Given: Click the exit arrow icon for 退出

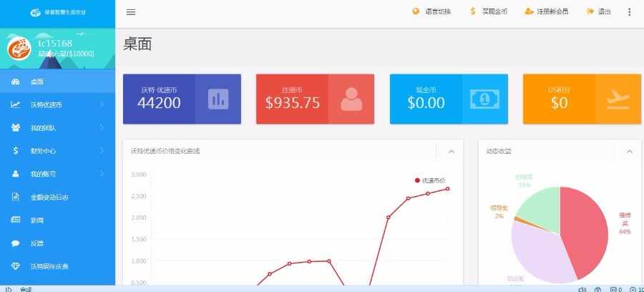Looking at the screenshot, I should [x=590, y=11].
